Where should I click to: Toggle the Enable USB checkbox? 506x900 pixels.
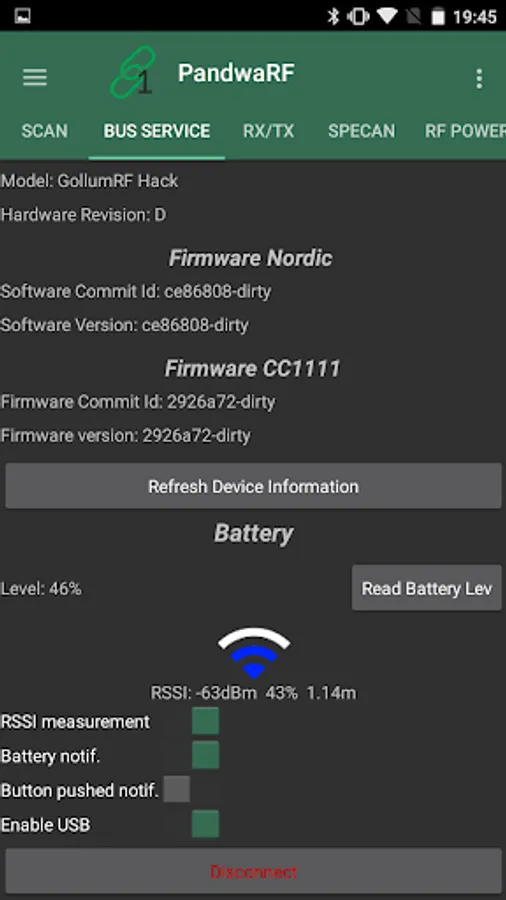click(205, 824)
